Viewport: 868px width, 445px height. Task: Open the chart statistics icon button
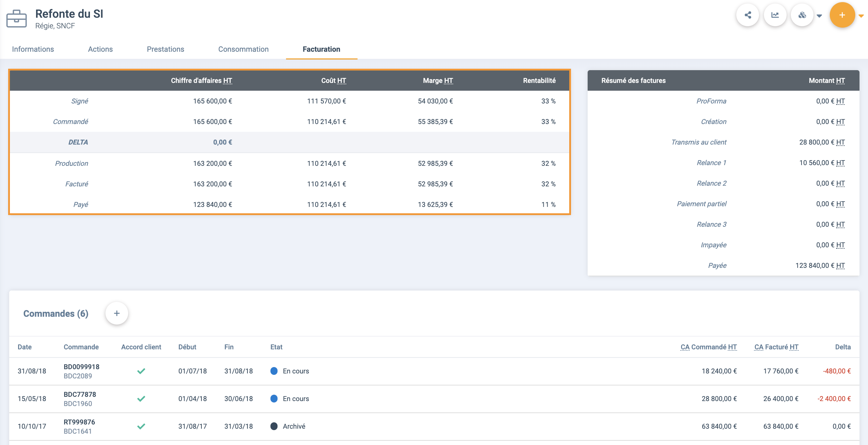[x=775, y=15]
